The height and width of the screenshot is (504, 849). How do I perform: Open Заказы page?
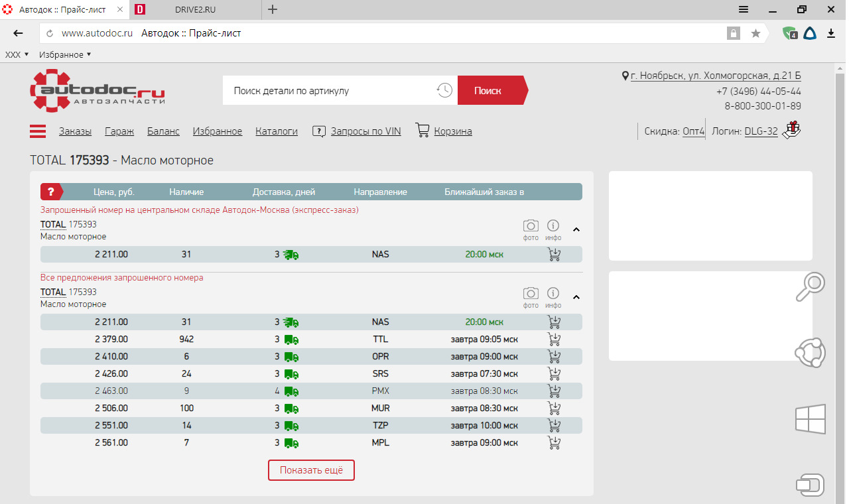tap(75, 131)
